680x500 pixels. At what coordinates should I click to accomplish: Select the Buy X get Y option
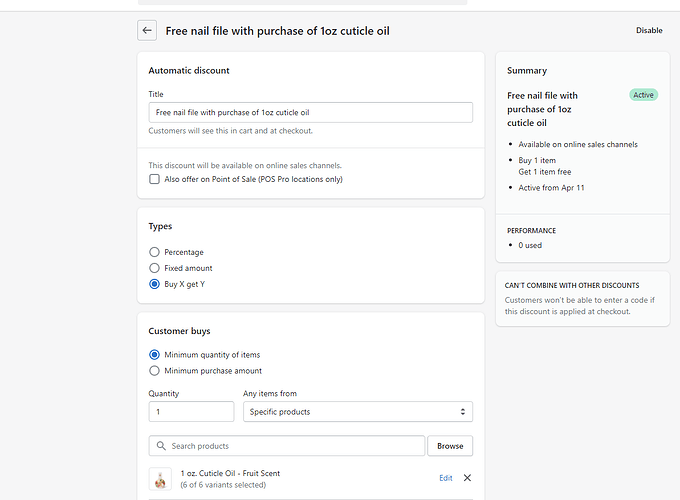coord(154,284)
